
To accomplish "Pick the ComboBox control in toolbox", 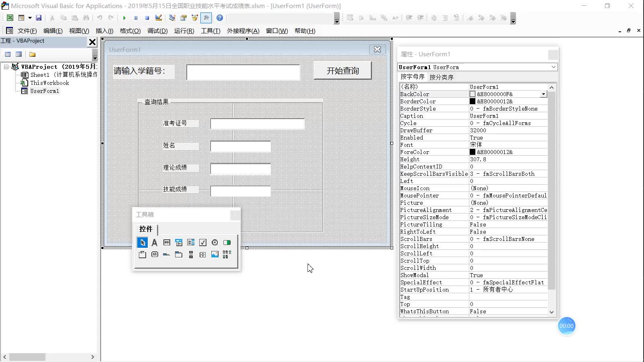I will coord(179,243).
